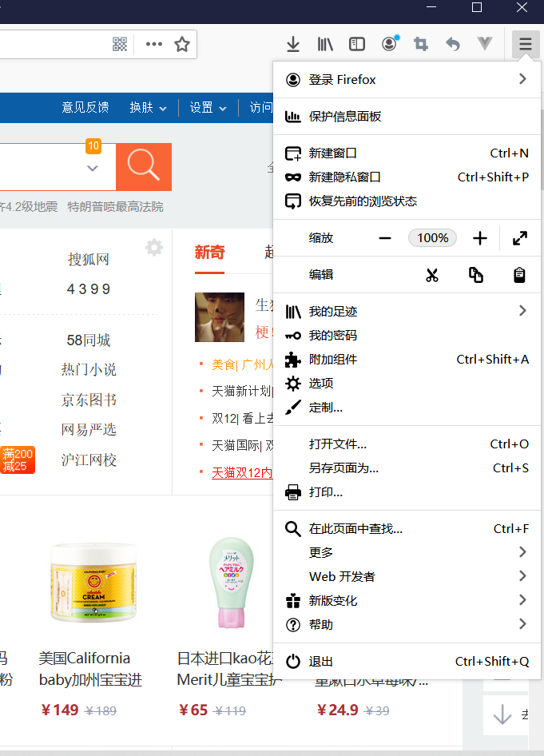Select 定制... menu item
The height and width of the screenshot is (756, 544).
click(x=407, y=408)
